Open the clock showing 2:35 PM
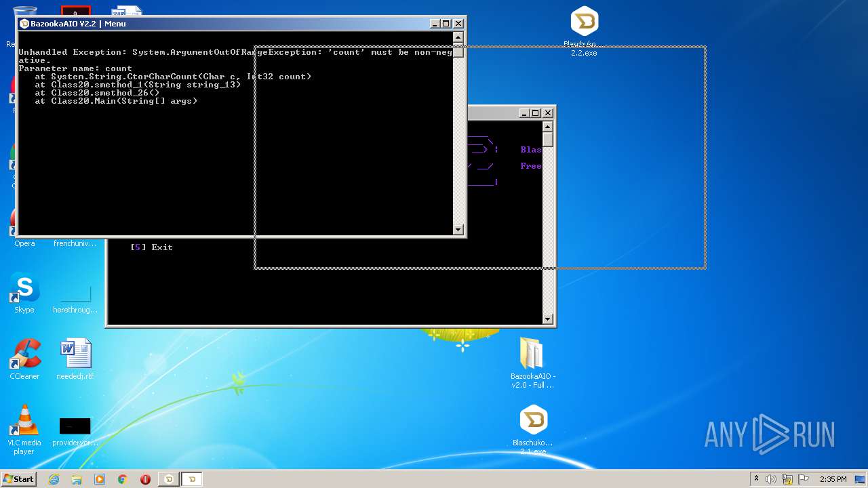This screenshot has width=868, height=488. pos(833,479)
